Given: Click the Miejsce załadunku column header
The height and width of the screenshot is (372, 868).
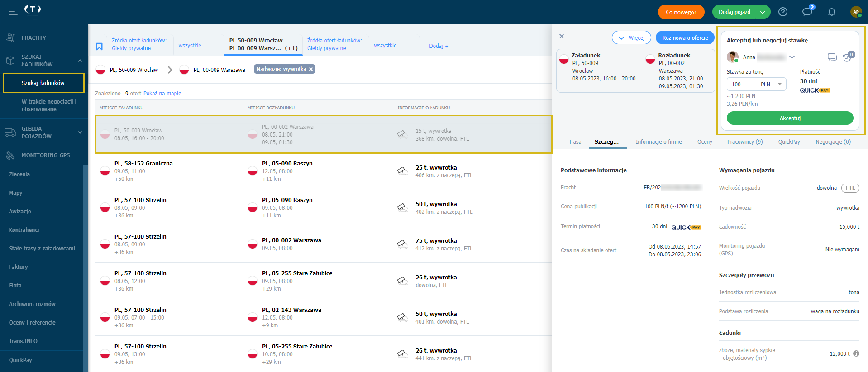Looking at the screenshot, I should (121, 108).
